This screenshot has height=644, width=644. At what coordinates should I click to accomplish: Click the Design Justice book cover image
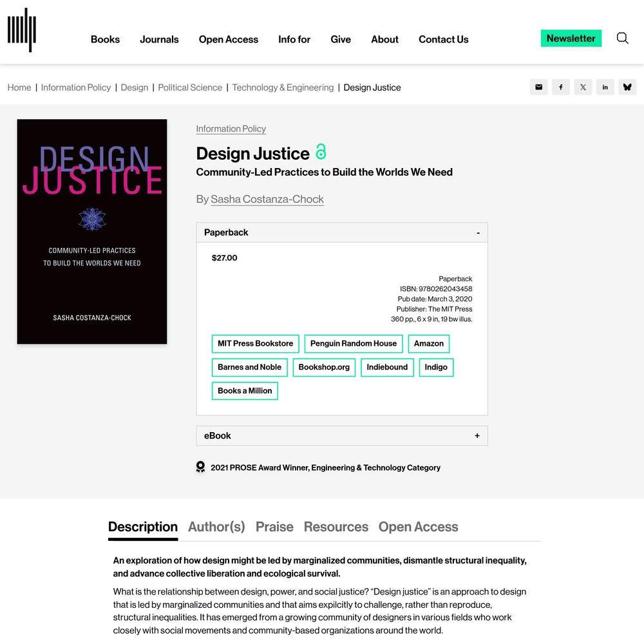point(92,232)
